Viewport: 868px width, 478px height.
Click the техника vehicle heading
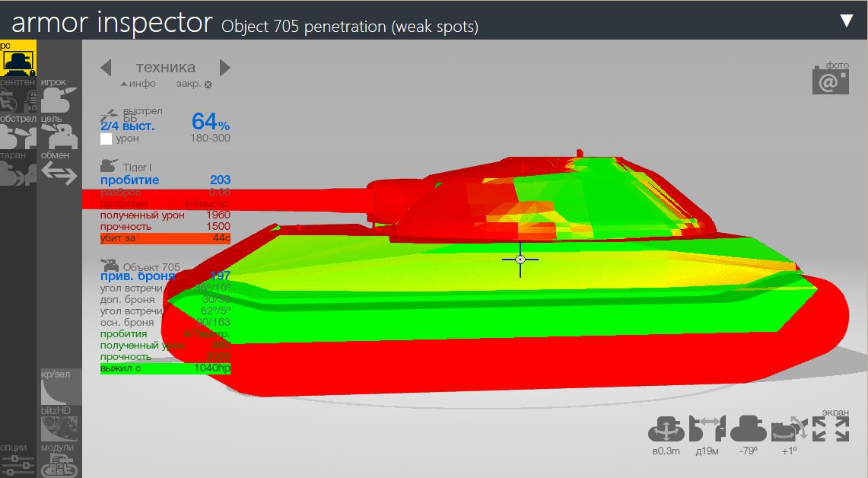pyautogui.click(x=166, y=67)
